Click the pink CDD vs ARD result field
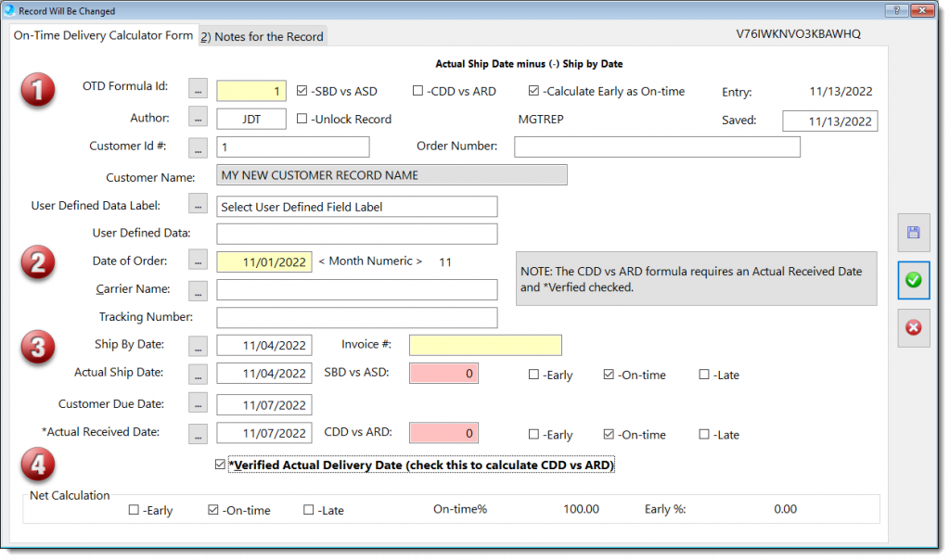 click(444, 433)
